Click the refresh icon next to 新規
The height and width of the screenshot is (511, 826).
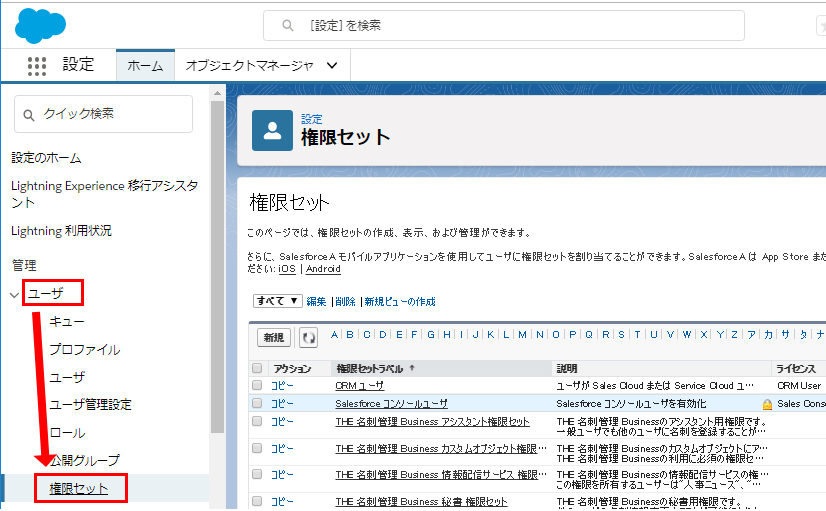[309, 337]
